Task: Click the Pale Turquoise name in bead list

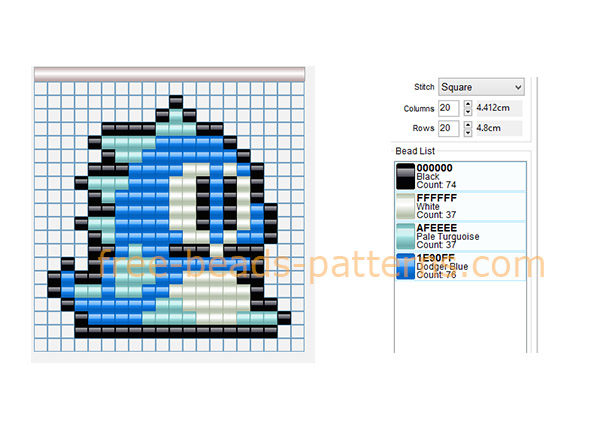Action: tap(448, 236)
